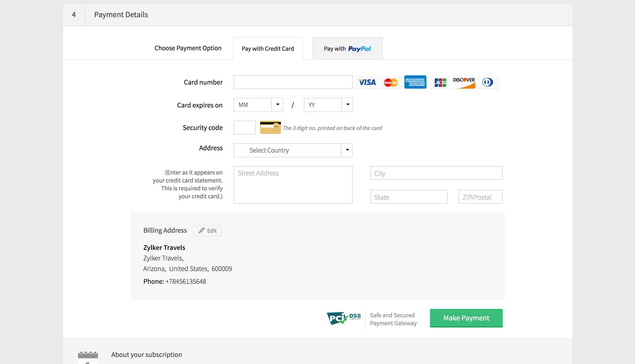Edit the Billing Address

pyautogui.click(x=207, y=230)
